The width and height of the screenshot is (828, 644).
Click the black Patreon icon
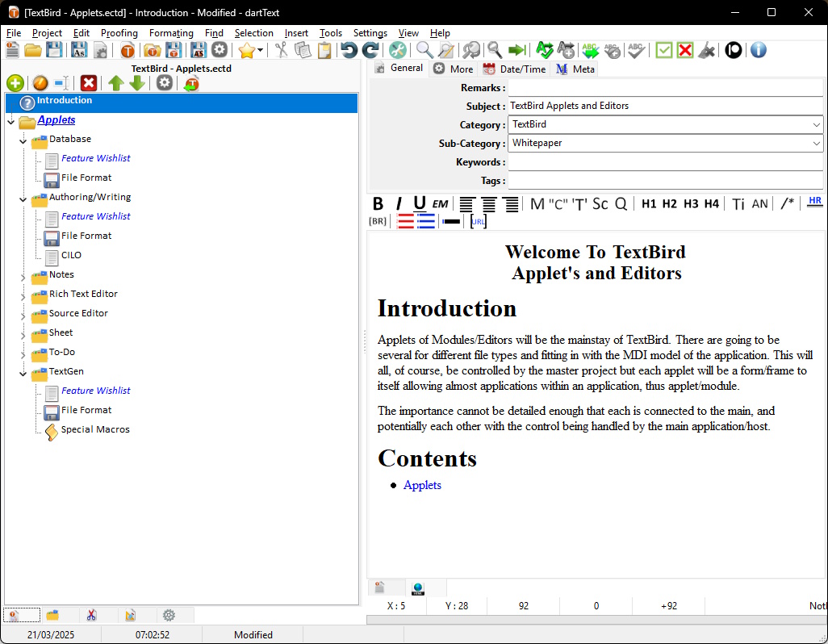click(x=733, y=50)
